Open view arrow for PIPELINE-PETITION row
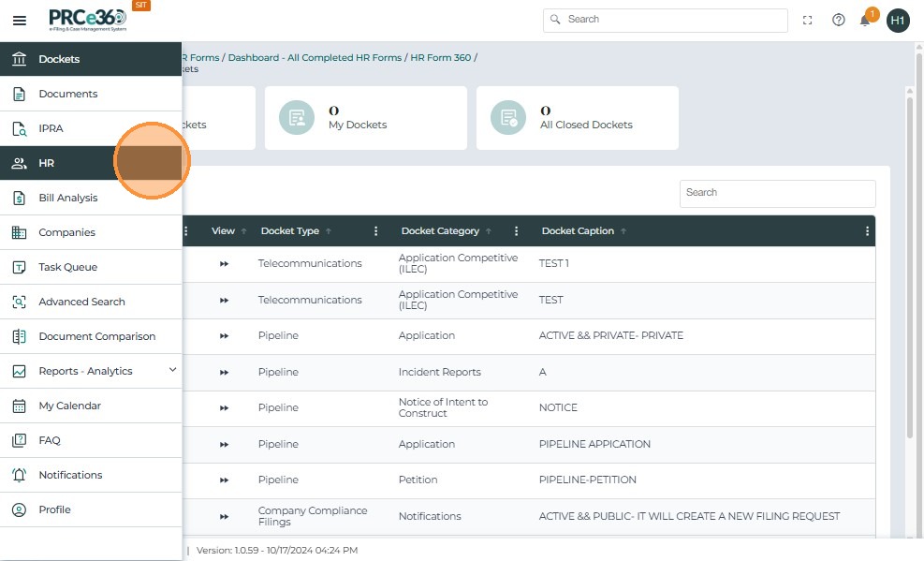 (224, 480)
